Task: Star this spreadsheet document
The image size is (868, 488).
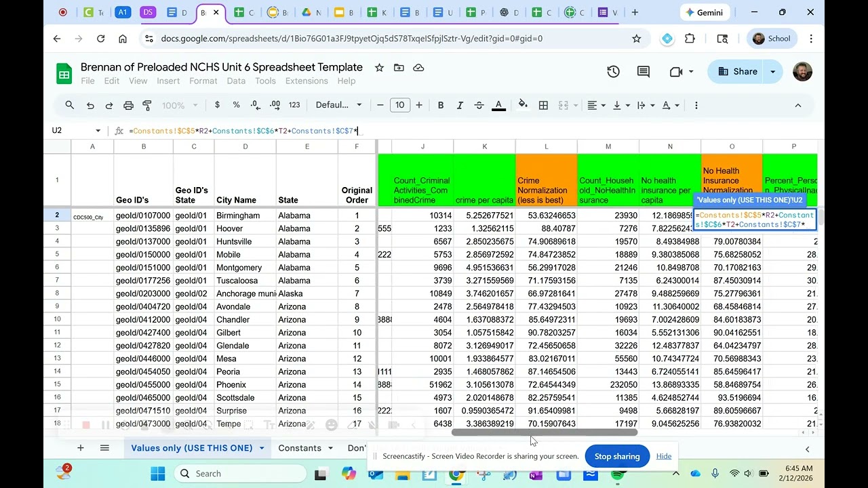Action: [379, 67]
